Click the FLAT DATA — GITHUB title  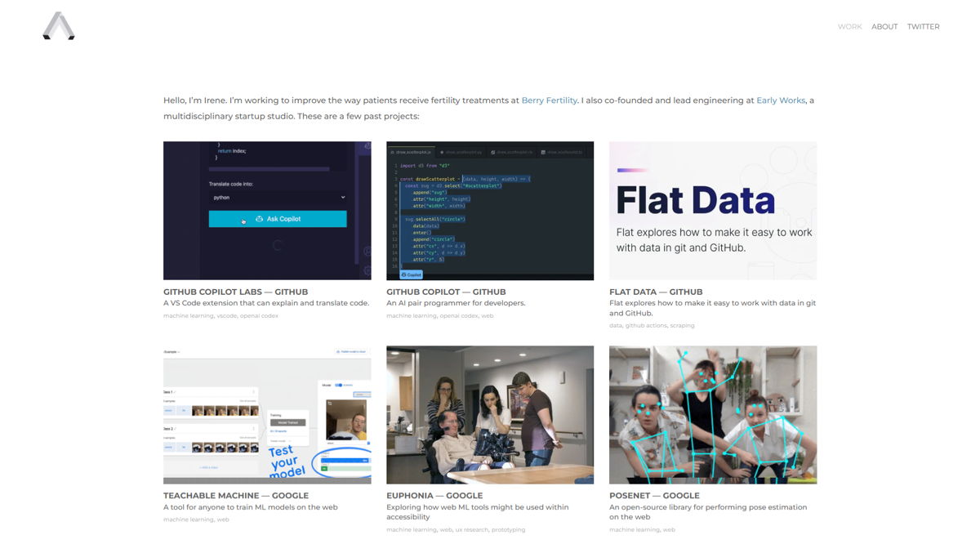tap(656, 292)
